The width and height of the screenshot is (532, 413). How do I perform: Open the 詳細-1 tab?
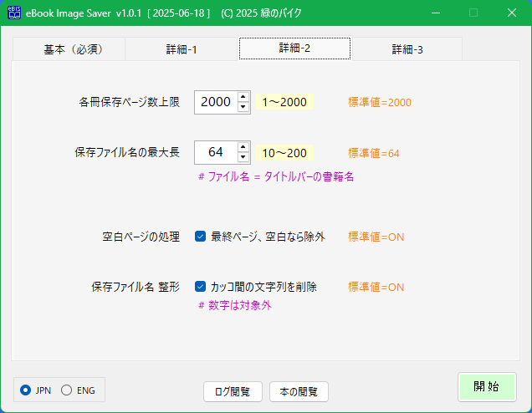pos(182,49)
